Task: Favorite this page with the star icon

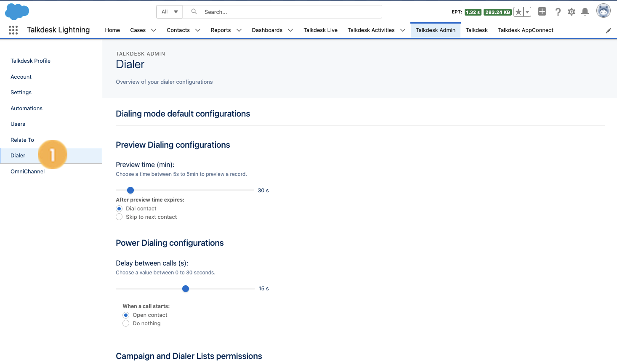Action: tap(518, 12)
